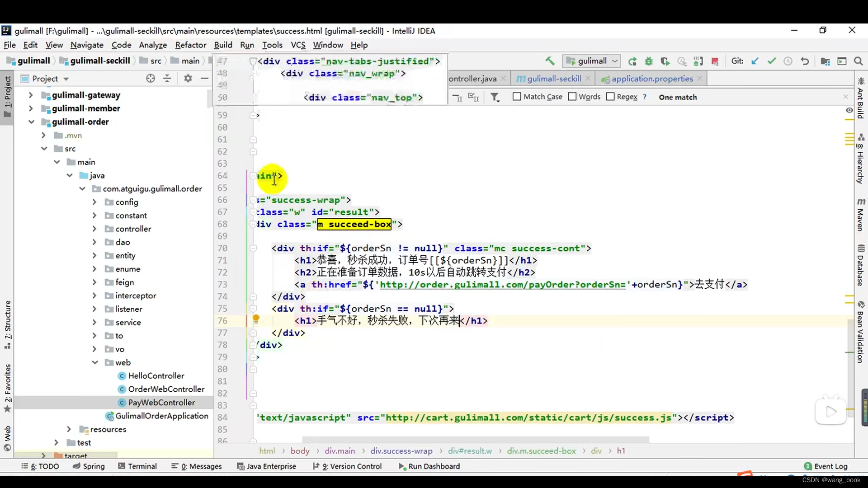Click the Build Project hammer icon
This screenshot has height=488, width=868.
[550, 61]
